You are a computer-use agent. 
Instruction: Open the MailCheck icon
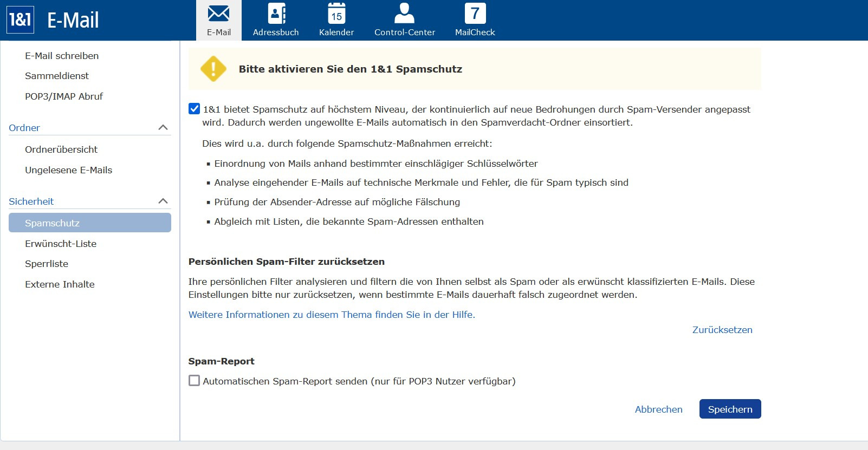pos(475,14)
